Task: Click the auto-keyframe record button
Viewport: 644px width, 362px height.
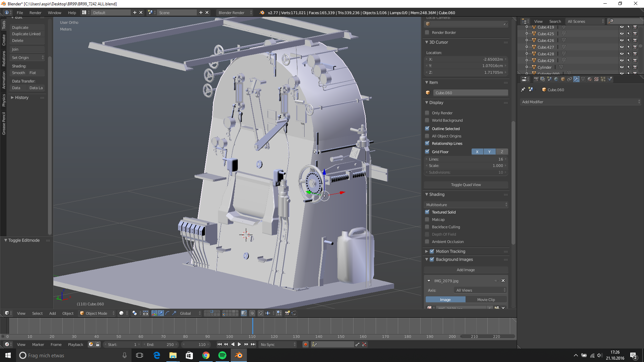Action: 305,344
